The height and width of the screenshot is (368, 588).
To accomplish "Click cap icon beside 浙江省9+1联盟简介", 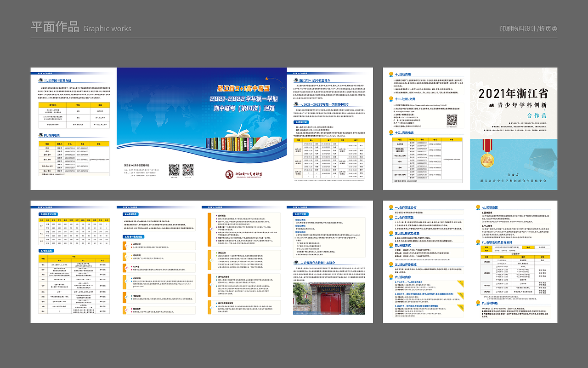I will pyautogui.click(x=295, y=80).
